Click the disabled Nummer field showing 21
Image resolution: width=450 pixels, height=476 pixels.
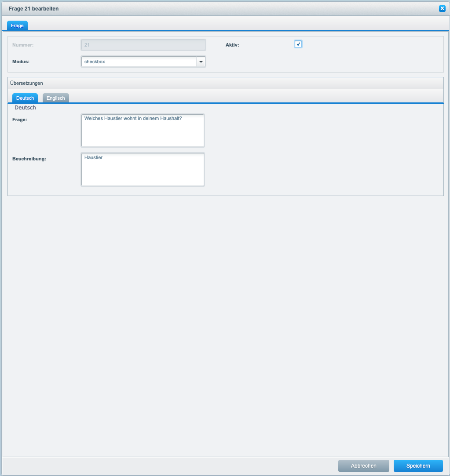pyautogui.click(x=143, y=45)
